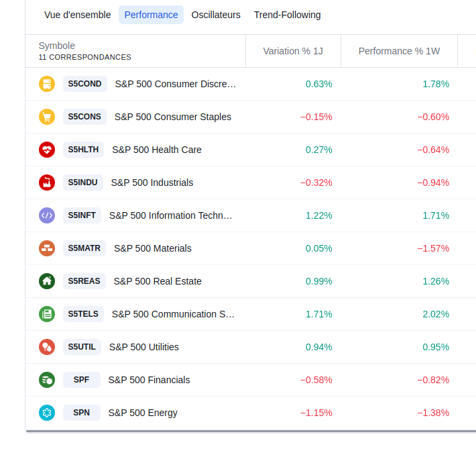
Task: Click the Consumer Discretionary sector icon
Action: (46, 84)
